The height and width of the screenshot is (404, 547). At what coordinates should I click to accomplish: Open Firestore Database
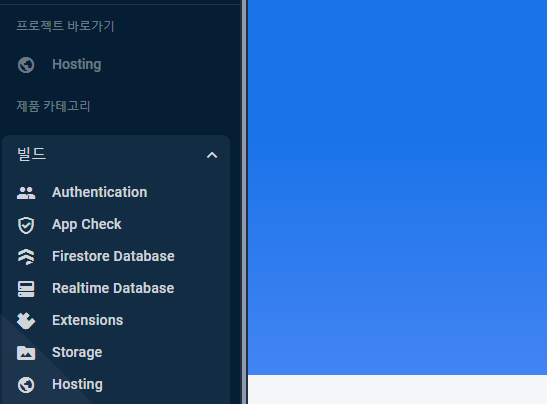click(x=113, y=256)
